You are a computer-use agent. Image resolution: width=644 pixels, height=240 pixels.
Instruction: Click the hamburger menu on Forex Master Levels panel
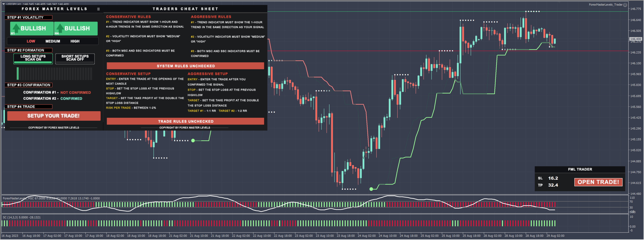[98, 9]
